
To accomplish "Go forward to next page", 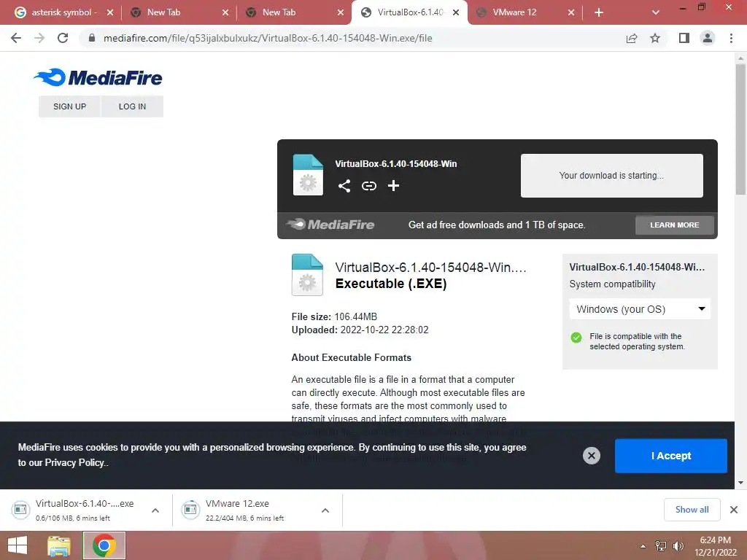I will tap(39, 38).
